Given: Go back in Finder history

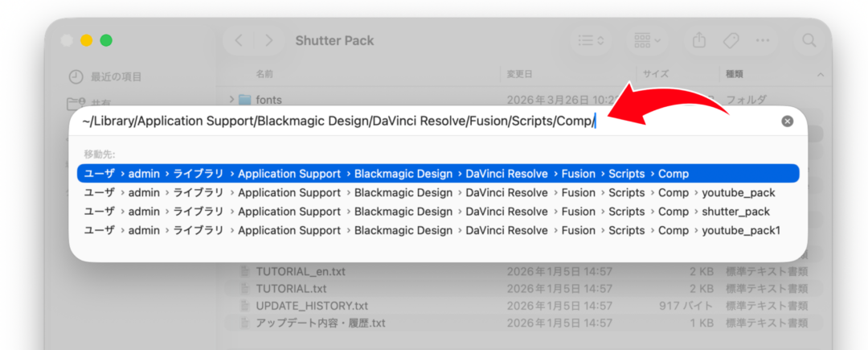Looking at the screenshot, I should coord(239,40).
